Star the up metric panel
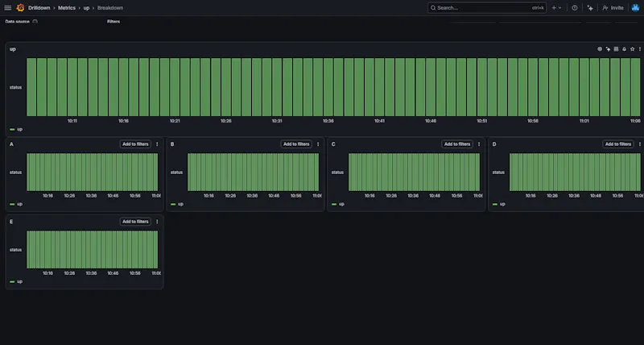This screenshot has width=644, height=345. (633, 49)
